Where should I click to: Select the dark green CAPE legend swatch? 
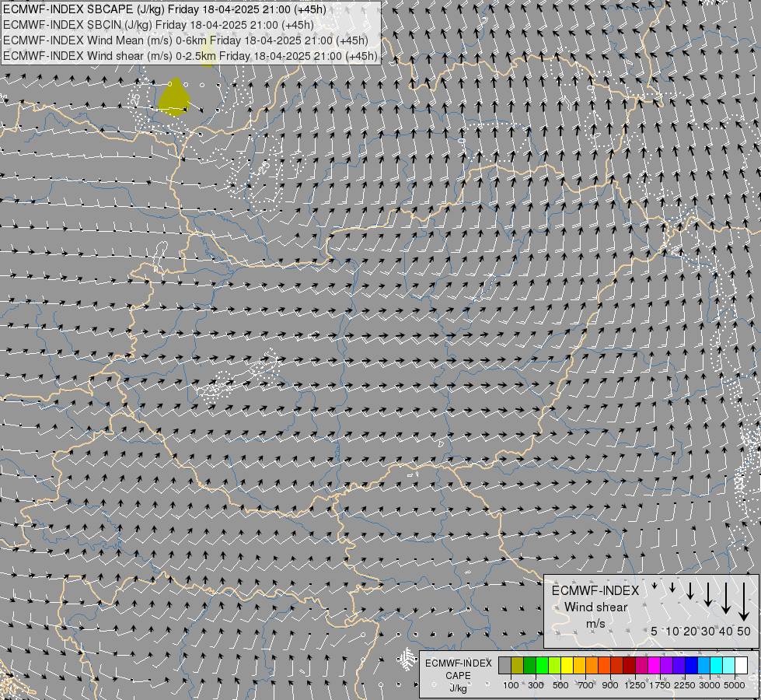click(529, 666)
